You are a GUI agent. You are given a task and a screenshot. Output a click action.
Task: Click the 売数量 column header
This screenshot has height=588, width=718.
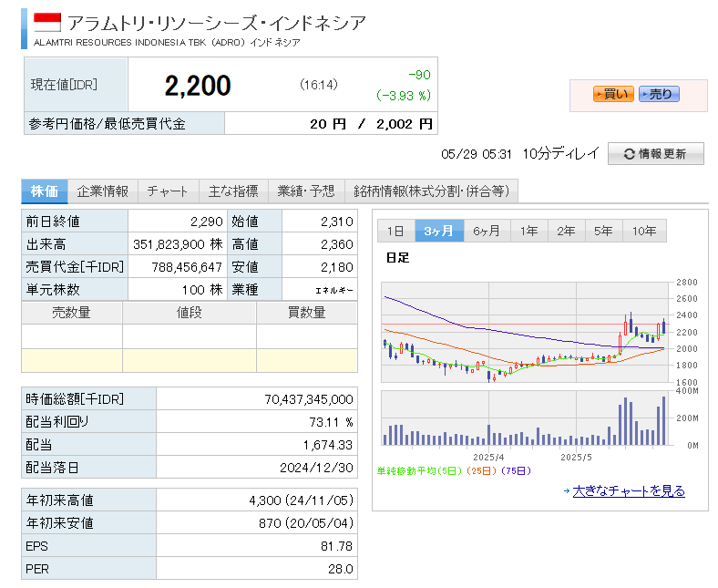coord(71,313)
